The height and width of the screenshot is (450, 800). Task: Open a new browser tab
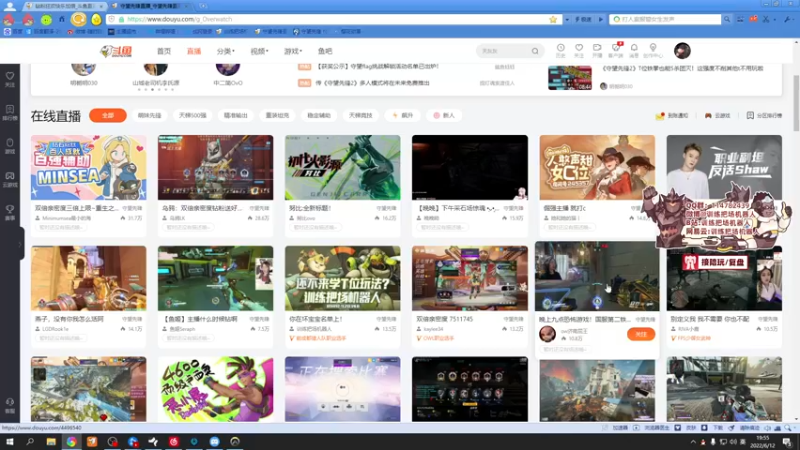click(x=203, y=6)
